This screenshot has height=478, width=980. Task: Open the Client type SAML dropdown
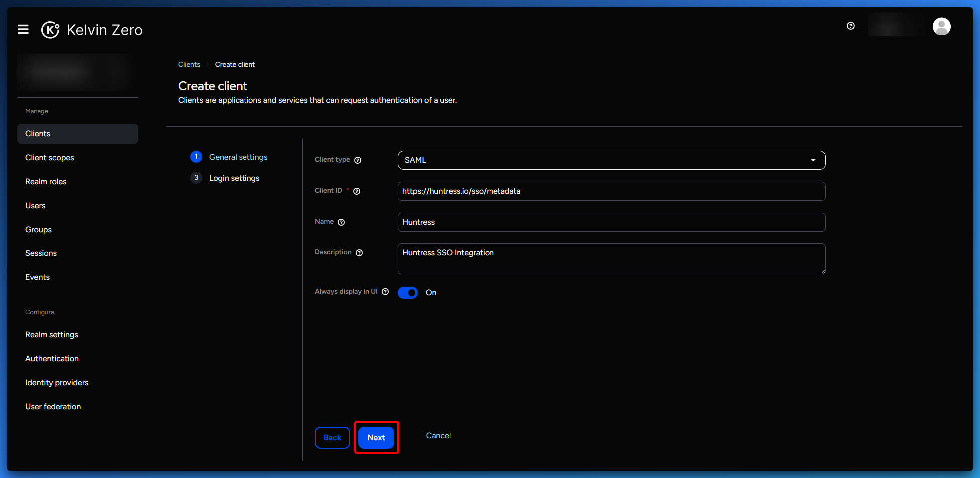pos(611,160)
